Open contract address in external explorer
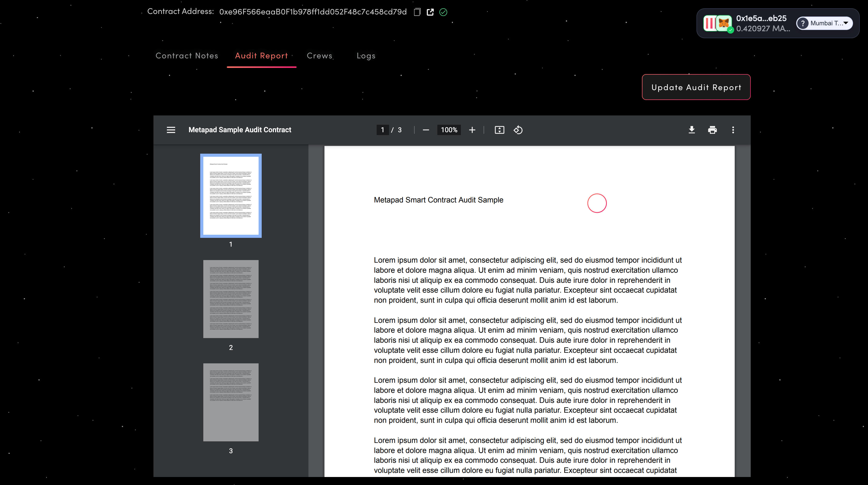 430,12
